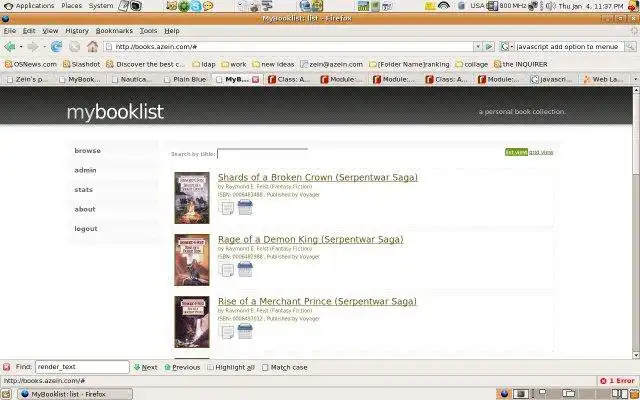Open the Bookmarks menu

click(114, 31)
